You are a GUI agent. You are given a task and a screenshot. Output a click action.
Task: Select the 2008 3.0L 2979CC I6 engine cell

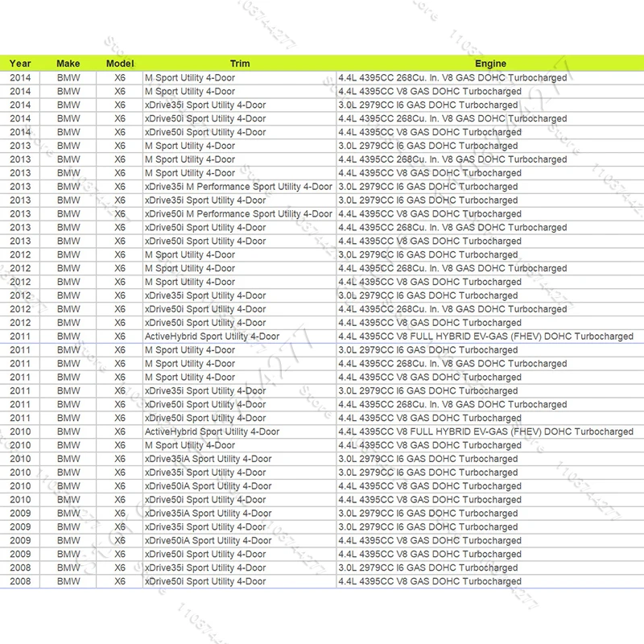coord(490,568)
